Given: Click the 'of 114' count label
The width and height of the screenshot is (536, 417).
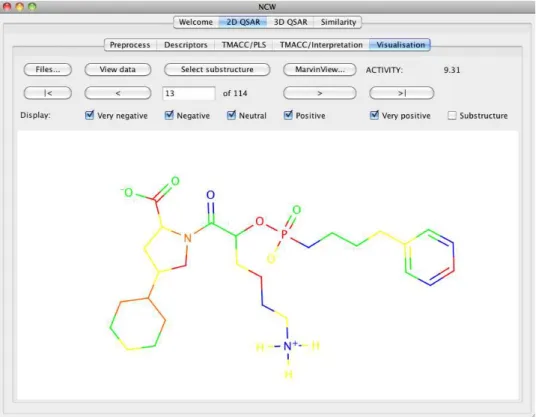Looking at the screenshot, I should pos(235,93).
